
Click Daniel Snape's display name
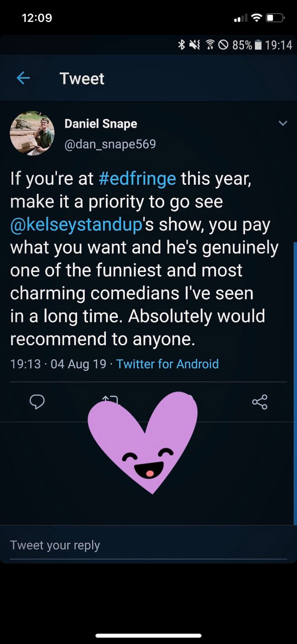101,124
